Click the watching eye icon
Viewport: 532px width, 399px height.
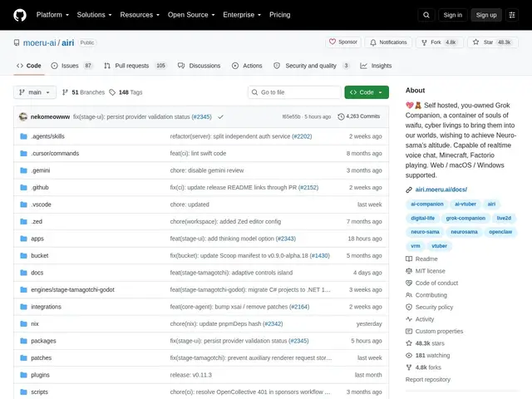409,355
